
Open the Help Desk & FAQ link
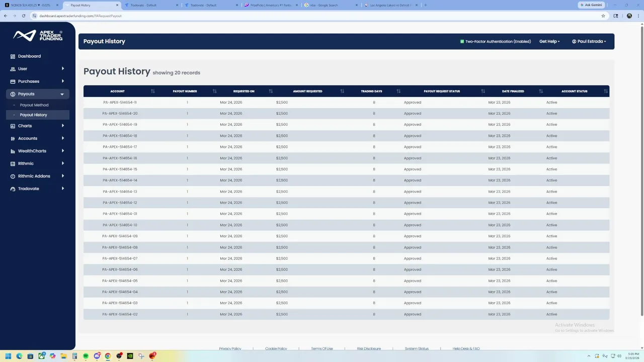466,348
